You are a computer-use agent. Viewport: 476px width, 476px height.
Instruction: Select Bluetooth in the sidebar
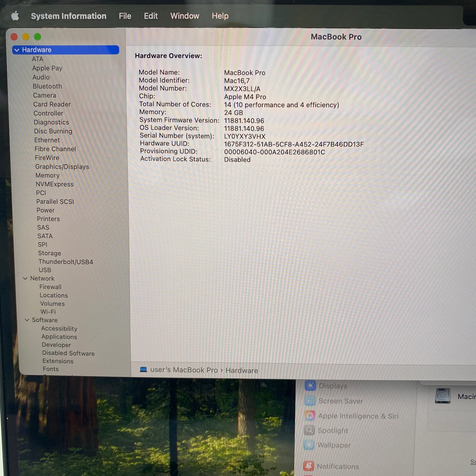click(47, 86)
